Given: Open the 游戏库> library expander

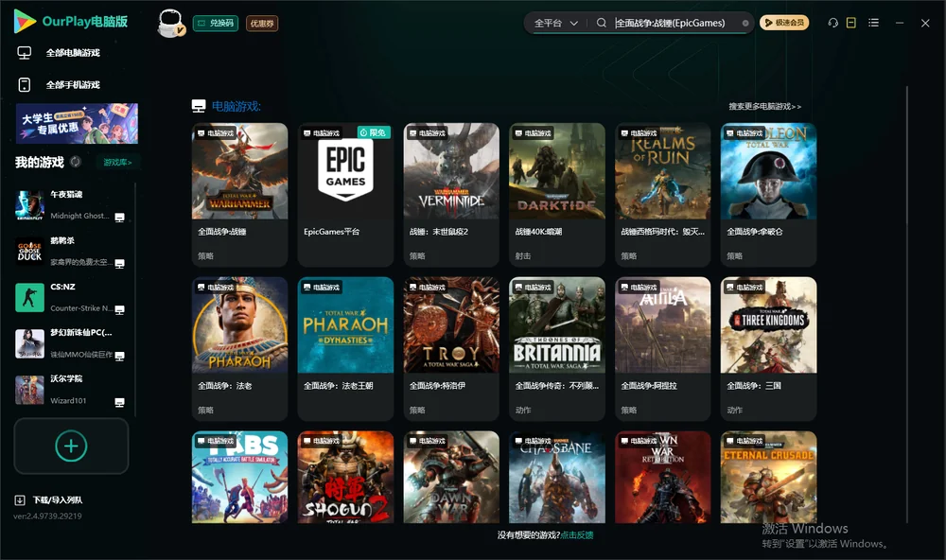Looking at the screenshot, I should click(x=117, y=163).
